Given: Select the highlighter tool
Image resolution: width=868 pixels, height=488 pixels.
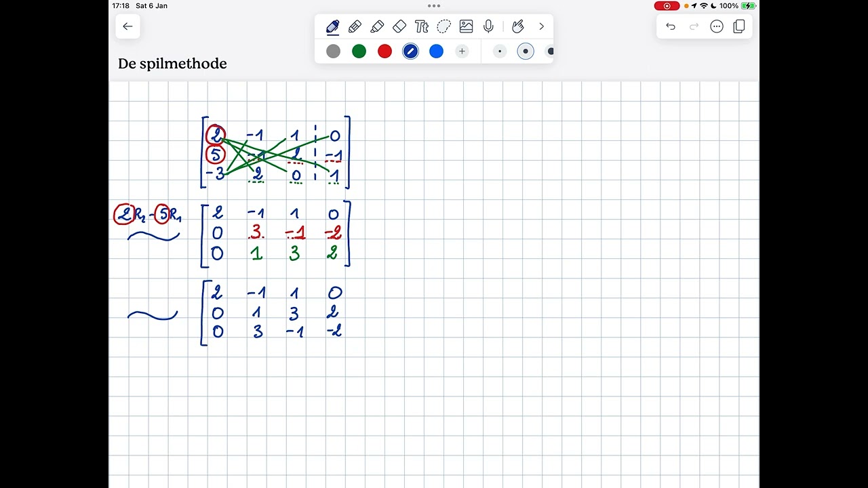Looking at the screenshot, I should pos(377,26).
